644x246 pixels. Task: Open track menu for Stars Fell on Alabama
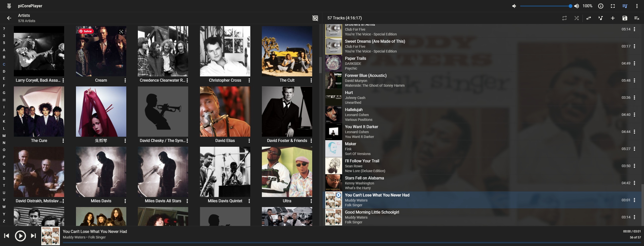tap(634, 183)
